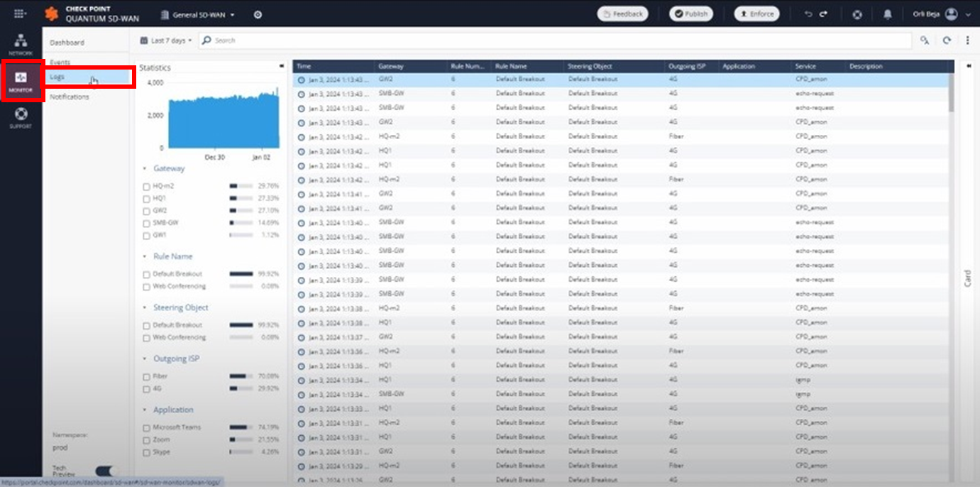Click the Check Point orange logo

(52, 14)
